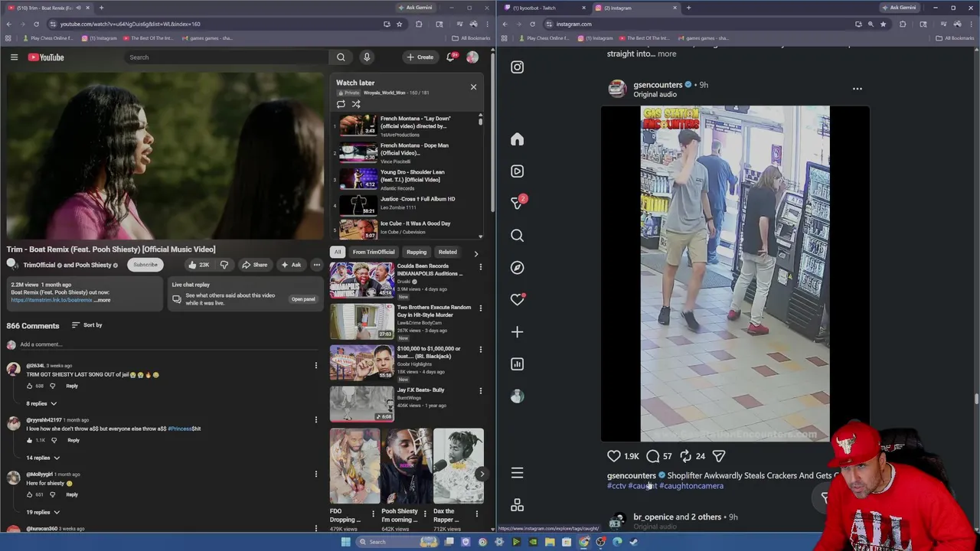Screen dimensions: 980x551
Task: Open Instagram More hamburger menu
Action: [x=518, y=474]
